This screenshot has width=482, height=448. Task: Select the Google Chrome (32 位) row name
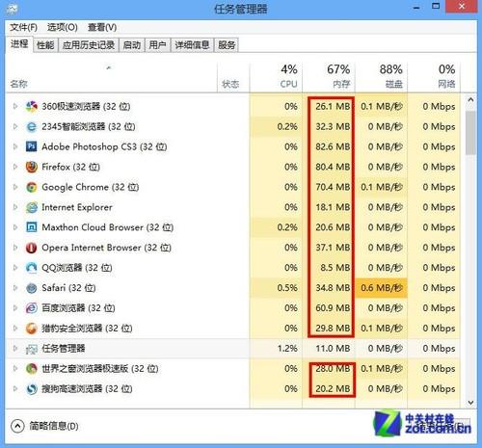91,187
